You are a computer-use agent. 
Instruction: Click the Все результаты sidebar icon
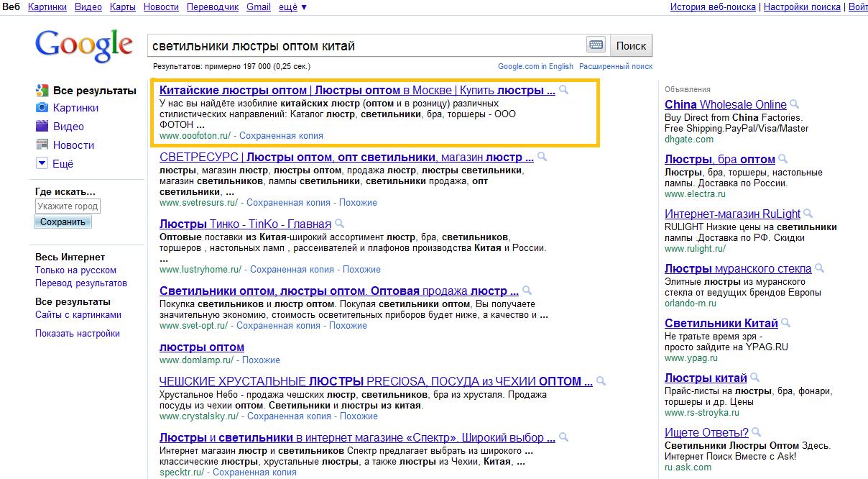point(42,90)
